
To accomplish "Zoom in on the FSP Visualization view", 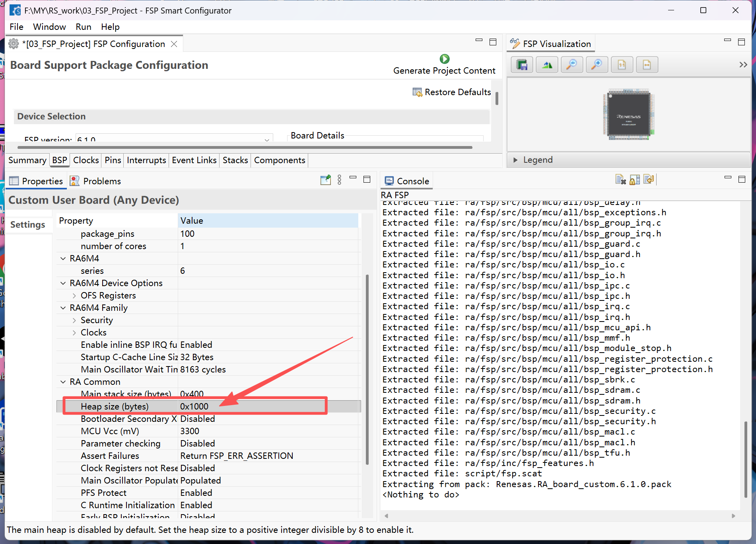I will [x=597, y=65].
